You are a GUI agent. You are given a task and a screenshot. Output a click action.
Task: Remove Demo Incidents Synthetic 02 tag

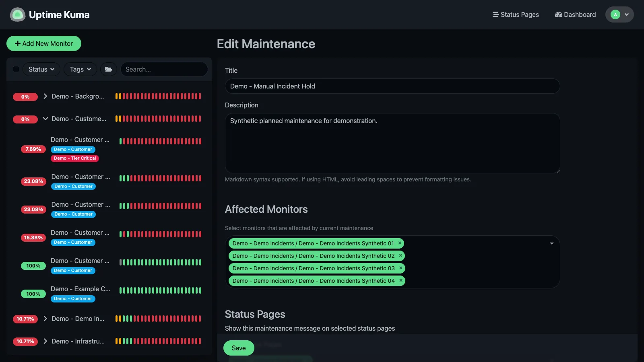pyautogui.click(x=400, y=255)
